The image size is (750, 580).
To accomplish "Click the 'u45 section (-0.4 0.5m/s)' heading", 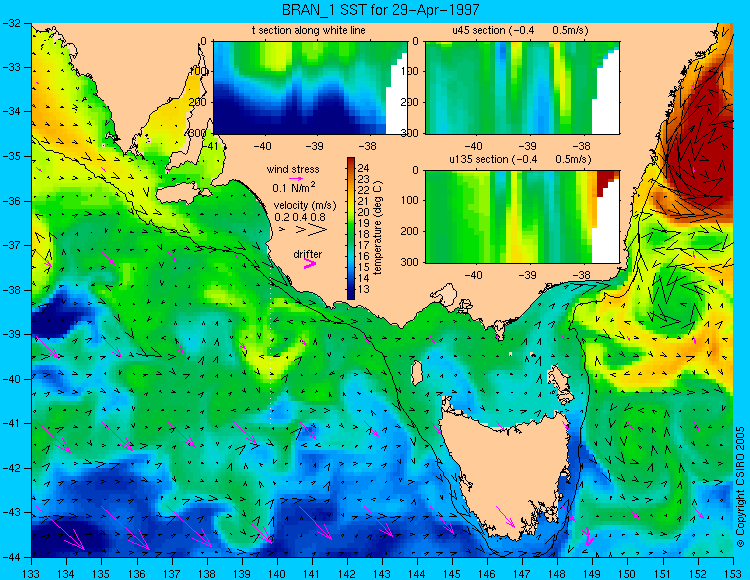I will tap(520, 31).
